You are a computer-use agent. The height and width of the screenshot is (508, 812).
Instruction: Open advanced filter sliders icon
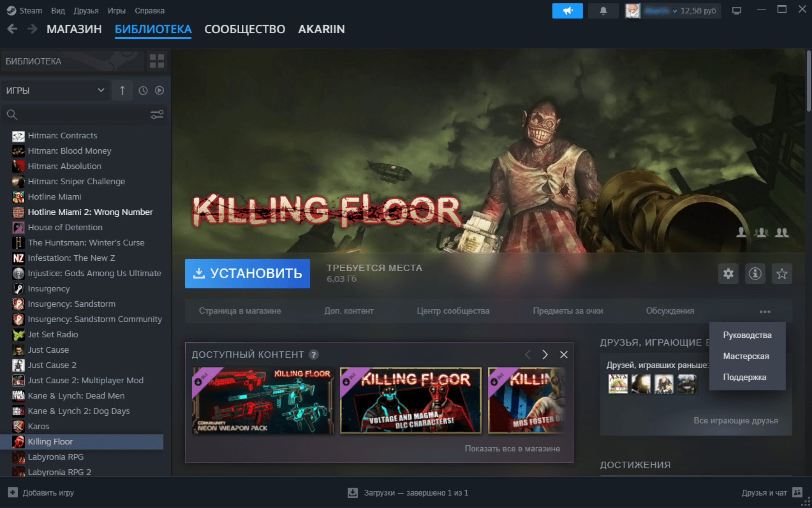tap(157, 114)
